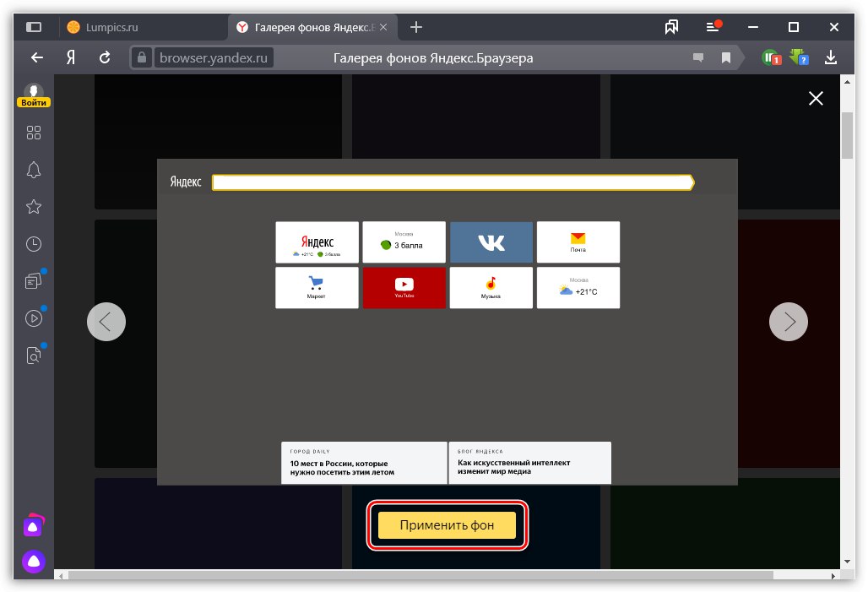
Task: Open the +21°C weather tile
Action: (578, 287)
